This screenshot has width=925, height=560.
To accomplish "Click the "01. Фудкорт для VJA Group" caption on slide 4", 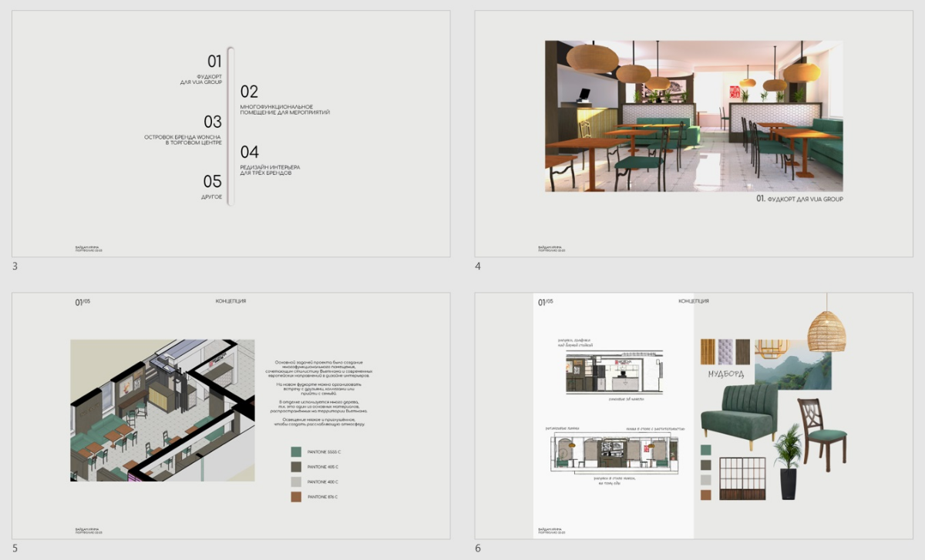I will coord(799,199).
